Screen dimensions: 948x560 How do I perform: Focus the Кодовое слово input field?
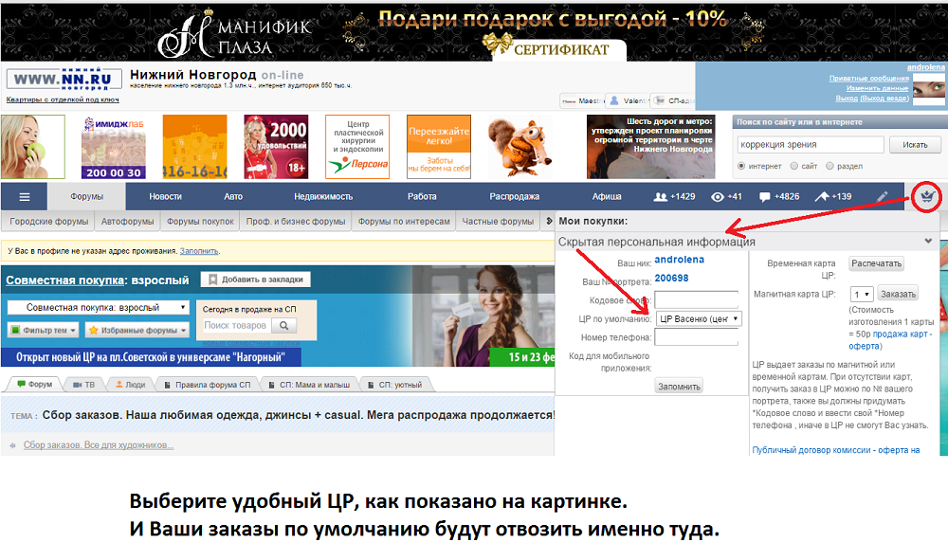click(697, 299)
